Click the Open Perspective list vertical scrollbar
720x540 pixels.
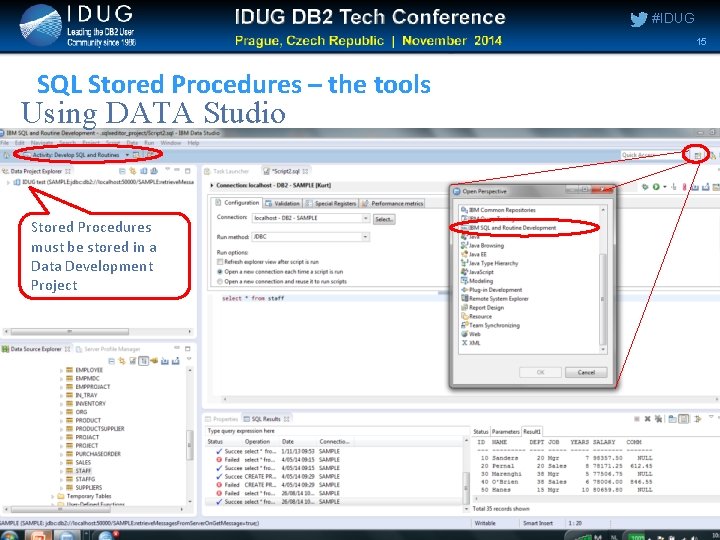603,298
